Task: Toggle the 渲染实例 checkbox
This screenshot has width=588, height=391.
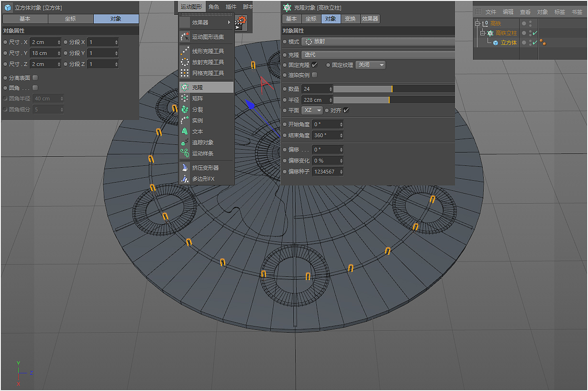Action: click(314, 75)
